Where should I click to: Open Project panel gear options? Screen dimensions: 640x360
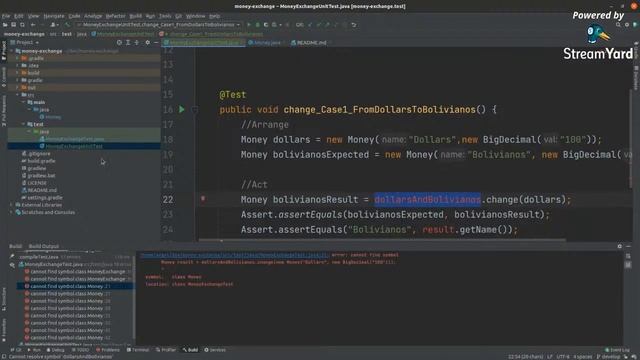click(148, 42)
